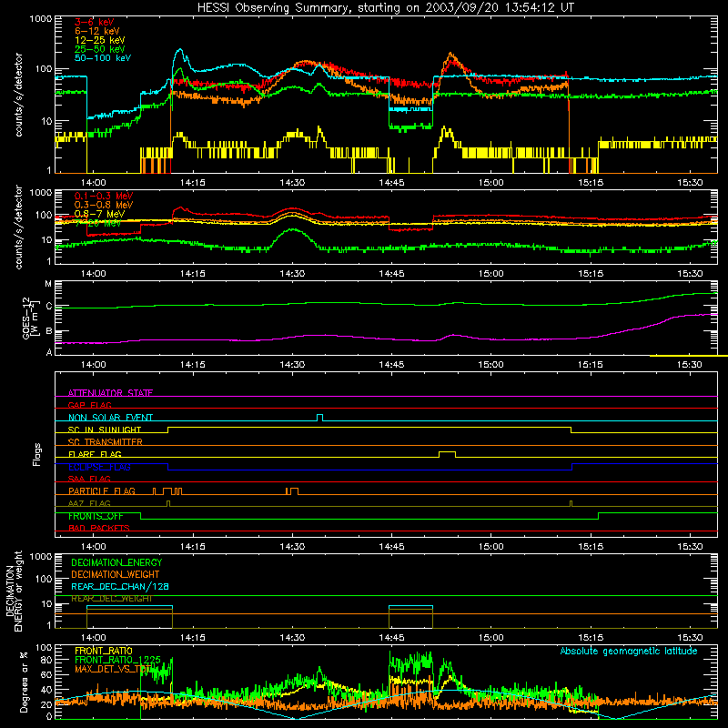Select the 25-50 keV legend entry
The height and width of the screenshot is (728, 728).
pyautogui.click(x=100, y=49)
